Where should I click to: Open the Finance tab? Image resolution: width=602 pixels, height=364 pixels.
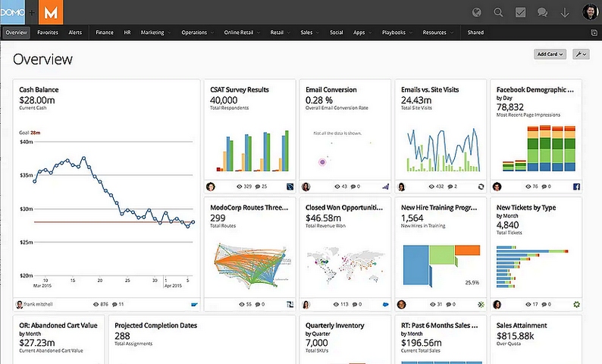click(x=105, y=33)
